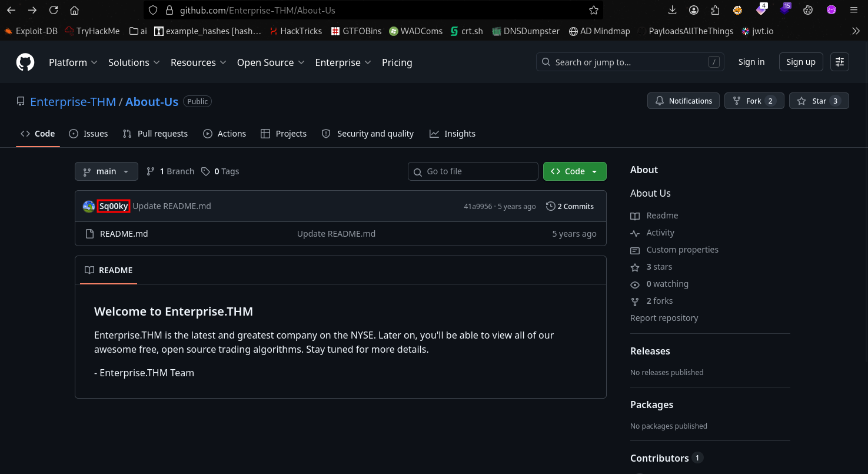Click the Sign in link

pos(751,62)
